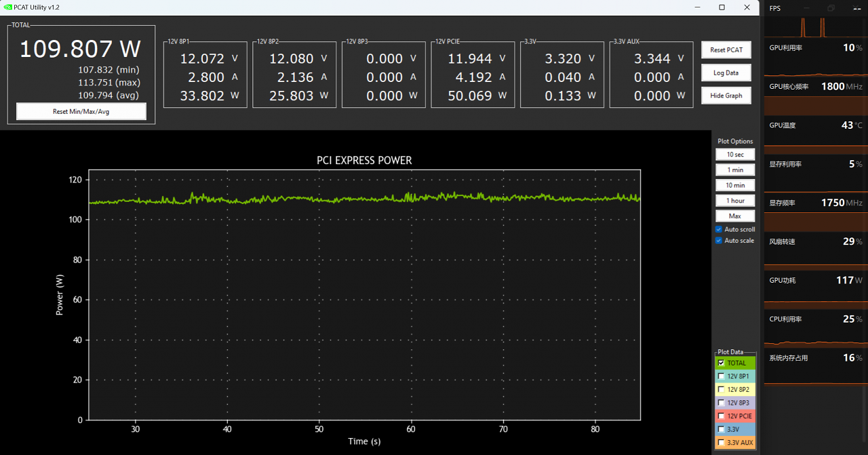Click the 107.832 (min) value
This screenshot has width=868, height=455.
tap(109, 70)
